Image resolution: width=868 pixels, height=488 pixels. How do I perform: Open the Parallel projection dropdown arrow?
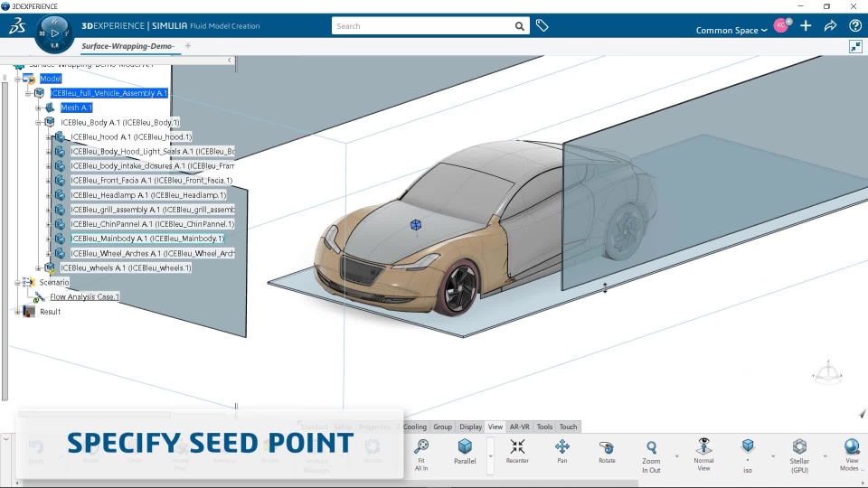point(490,455)
